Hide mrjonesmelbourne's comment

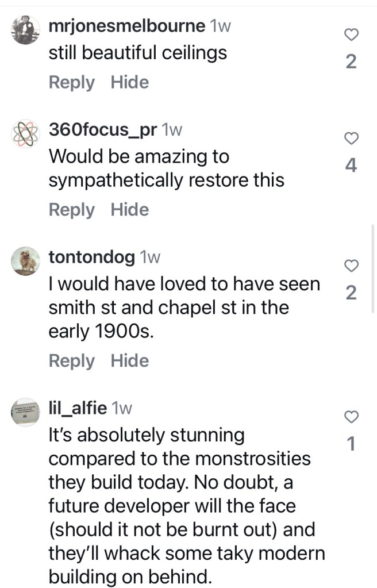129,83
